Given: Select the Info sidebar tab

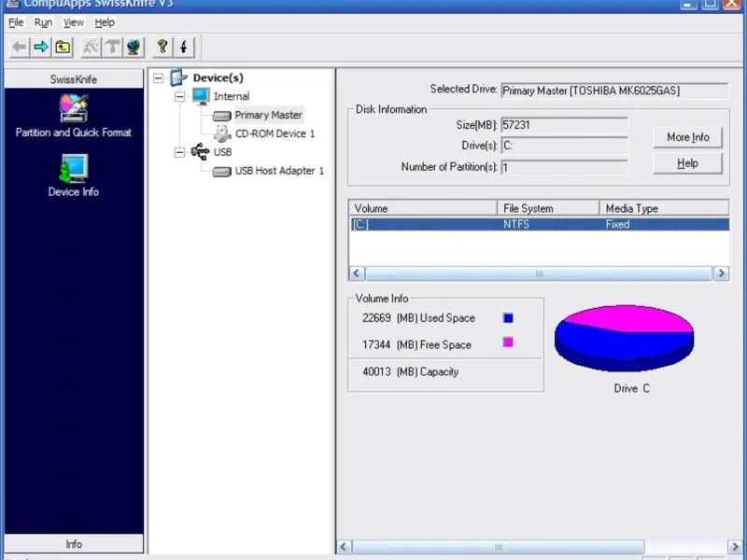Looking at the screenshot, I should [74, 544].
